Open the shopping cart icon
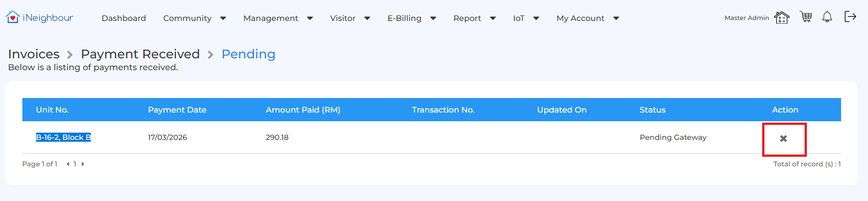The image size is (868, 201). point(806,17)
